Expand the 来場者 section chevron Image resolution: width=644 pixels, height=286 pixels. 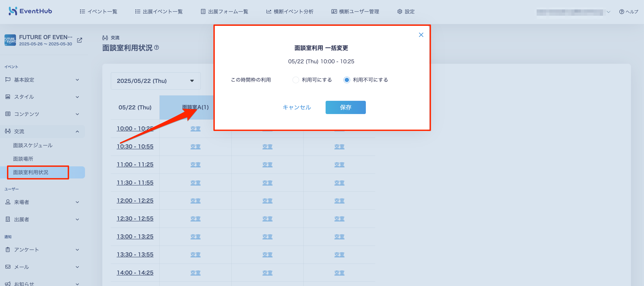coord(78,202)
